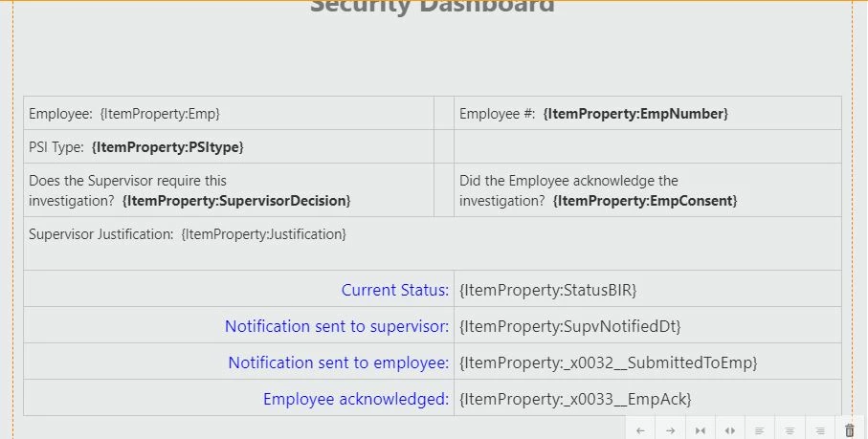This screenshot has width=868, height=439.
Task: Click the Security Dashboard heading text
Action: coord(433,7)
